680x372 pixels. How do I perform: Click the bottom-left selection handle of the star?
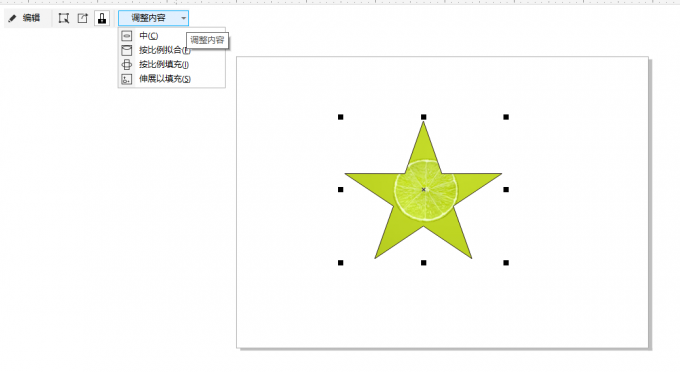coord(340,263)
